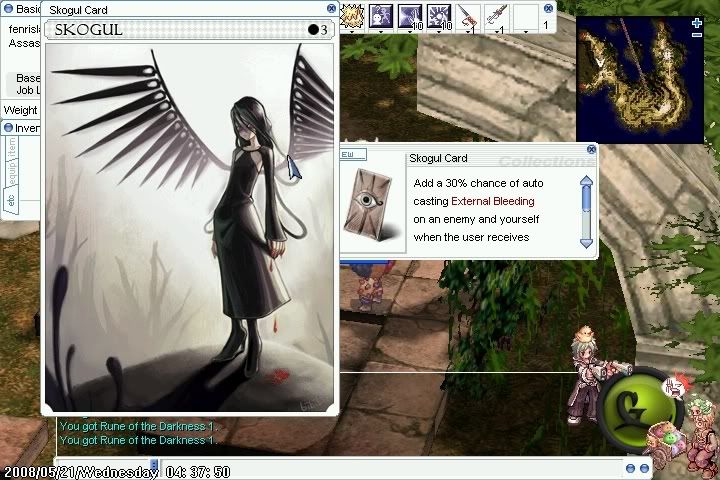The height and width of the screenshot is (480, 720).
Task: Zoom in the minimap with plus
Action: coord(697,23)
